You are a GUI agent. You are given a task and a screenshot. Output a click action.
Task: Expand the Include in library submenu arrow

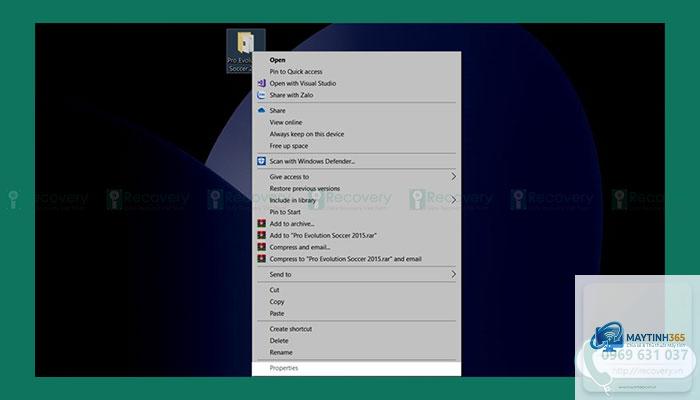pos(453,200)
